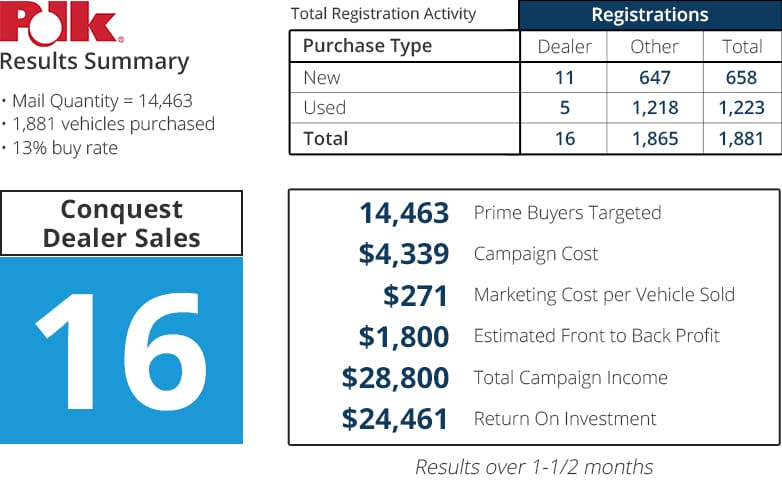The image size is (782, 492).
Task: Select the Other column header
Action: (654, 46)
